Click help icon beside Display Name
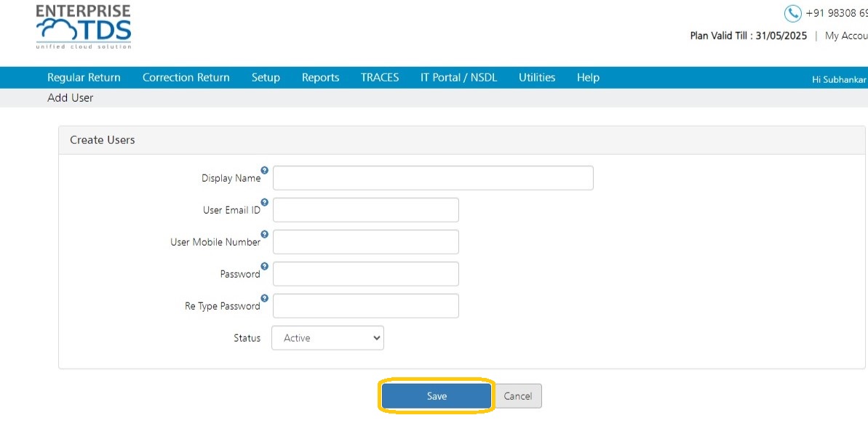The width and height of the screenshot is (868, 423). (265, 170)
